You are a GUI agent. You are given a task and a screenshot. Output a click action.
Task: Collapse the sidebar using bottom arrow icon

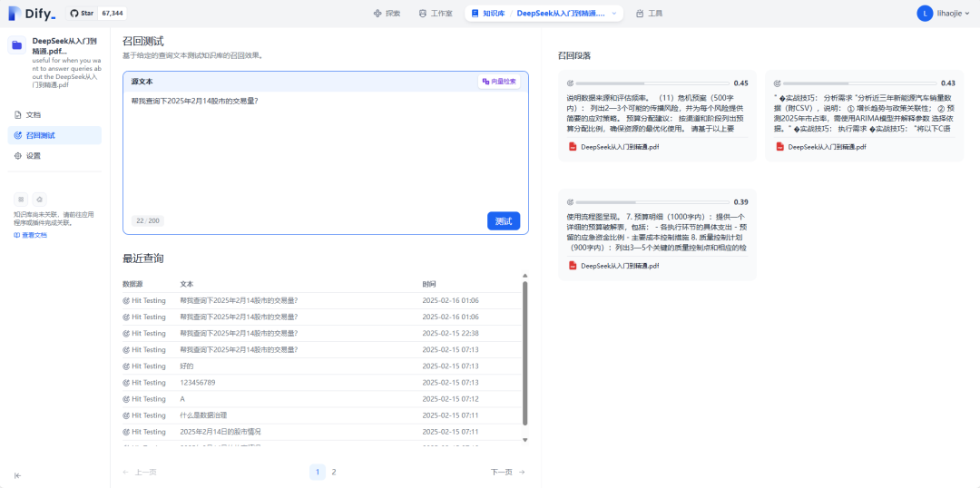(17, 475)
